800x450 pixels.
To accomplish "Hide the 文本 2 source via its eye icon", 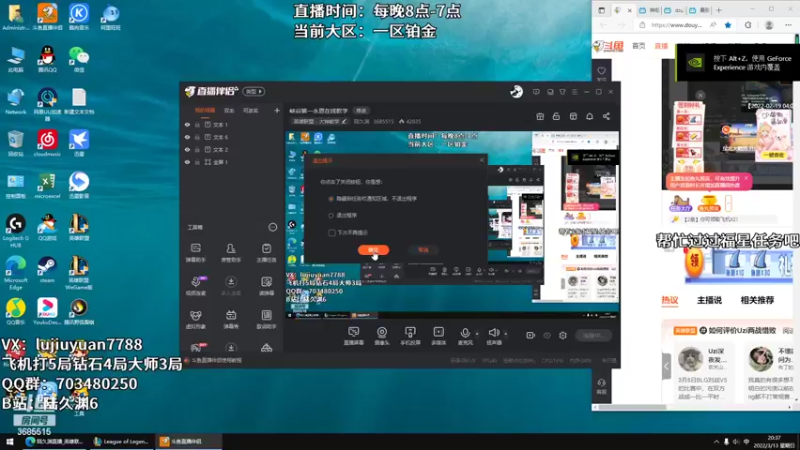I will [187, 149].
